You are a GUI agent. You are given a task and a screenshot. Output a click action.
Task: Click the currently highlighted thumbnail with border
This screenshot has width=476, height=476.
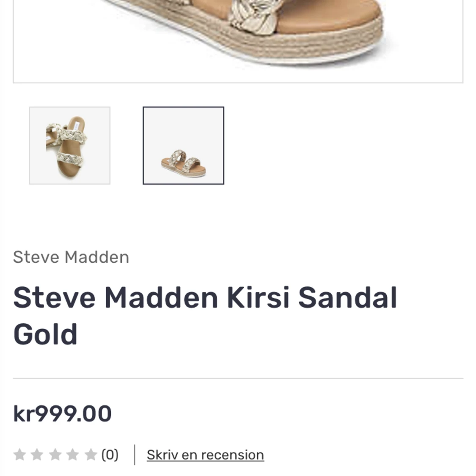[183, 145]
